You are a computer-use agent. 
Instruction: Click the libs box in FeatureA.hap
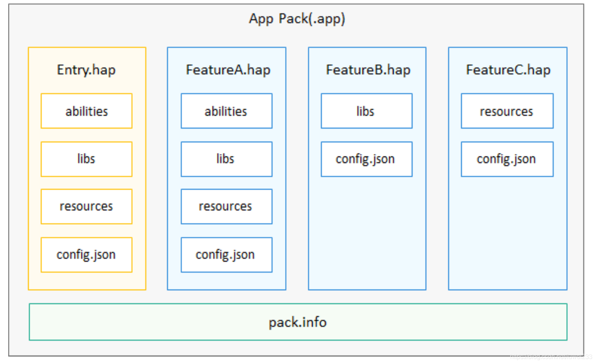click(x=226, y=159)
